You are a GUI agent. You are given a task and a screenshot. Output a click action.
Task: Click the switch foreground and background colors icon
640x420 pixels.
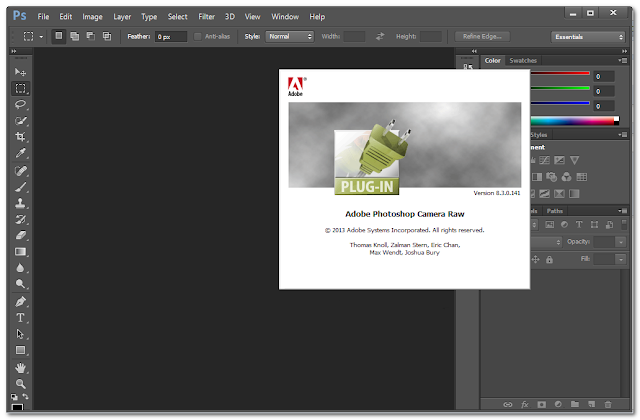(x=25, y=397)
